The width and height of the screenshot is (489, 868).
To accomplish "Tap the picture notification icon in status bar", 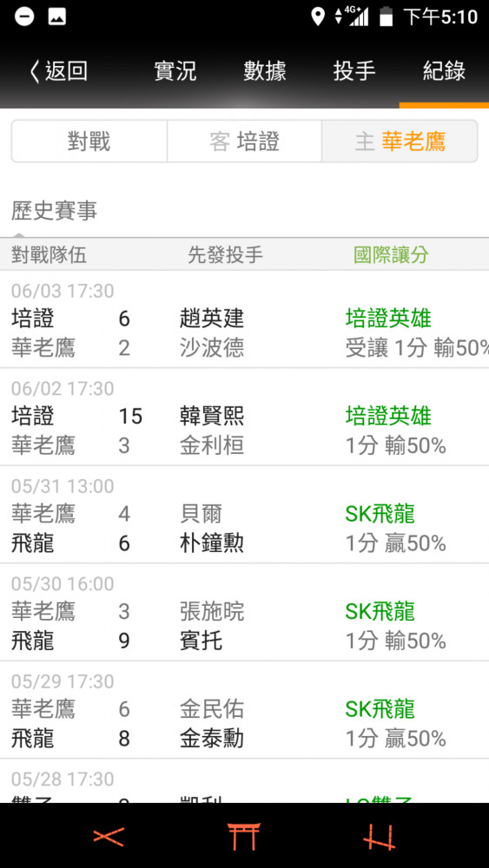I will pos(57,16).
